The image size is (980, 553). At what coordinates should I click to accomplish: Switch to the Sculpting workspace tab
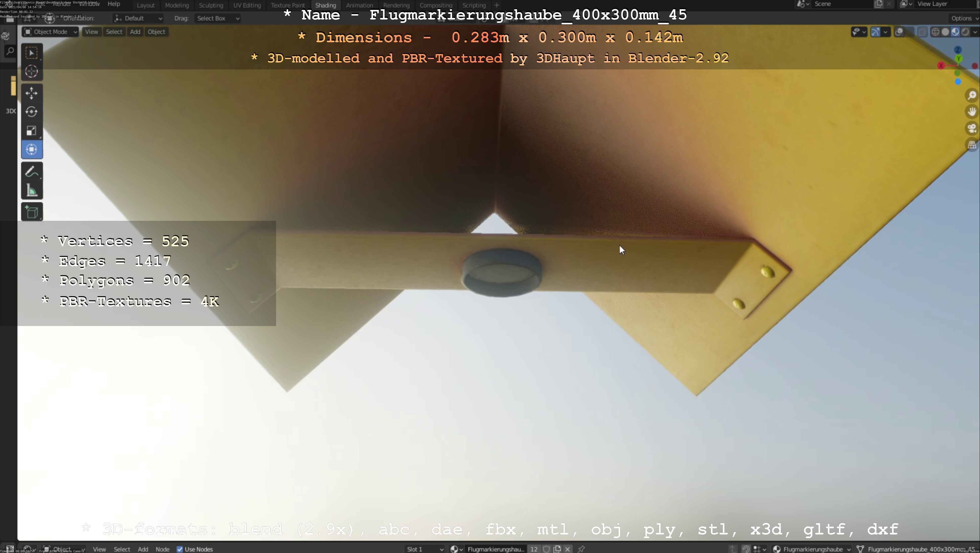point(211,5)
